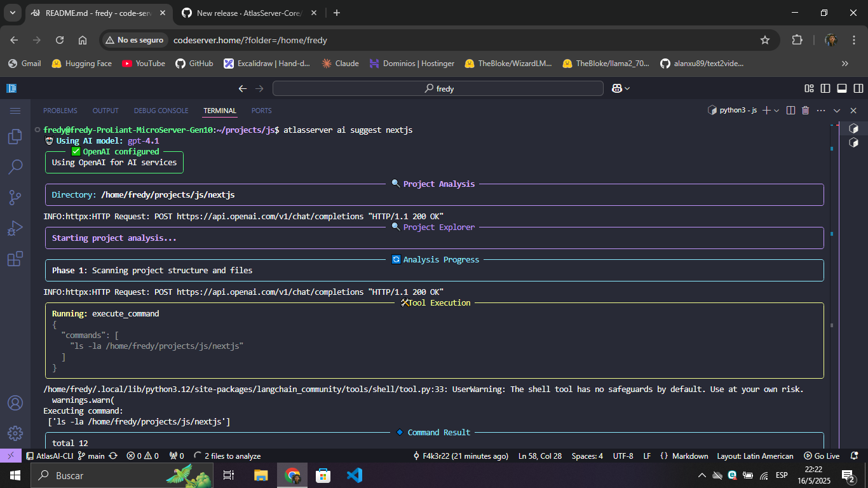The image size is (868, 488).
Task: Open the Explorer view in activity bar
Action: click(15, 137)
